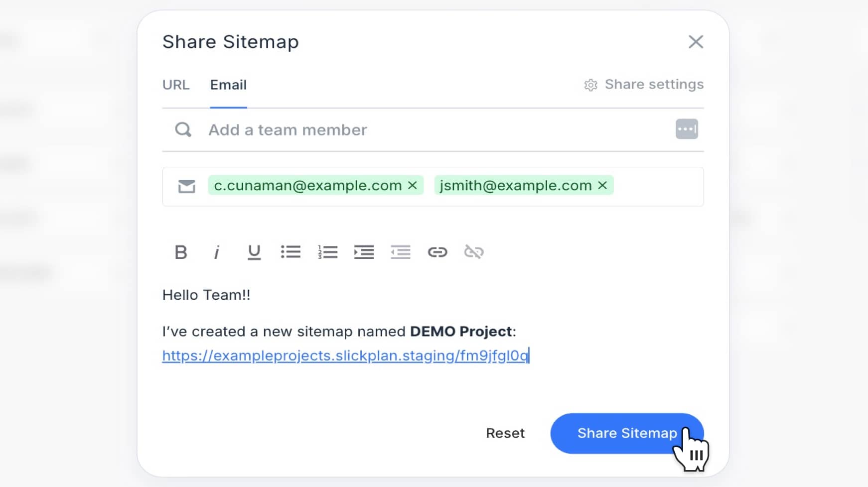This screenshot has width=868, height=487.
Task: Insert a numbered list
Action: 327,252
